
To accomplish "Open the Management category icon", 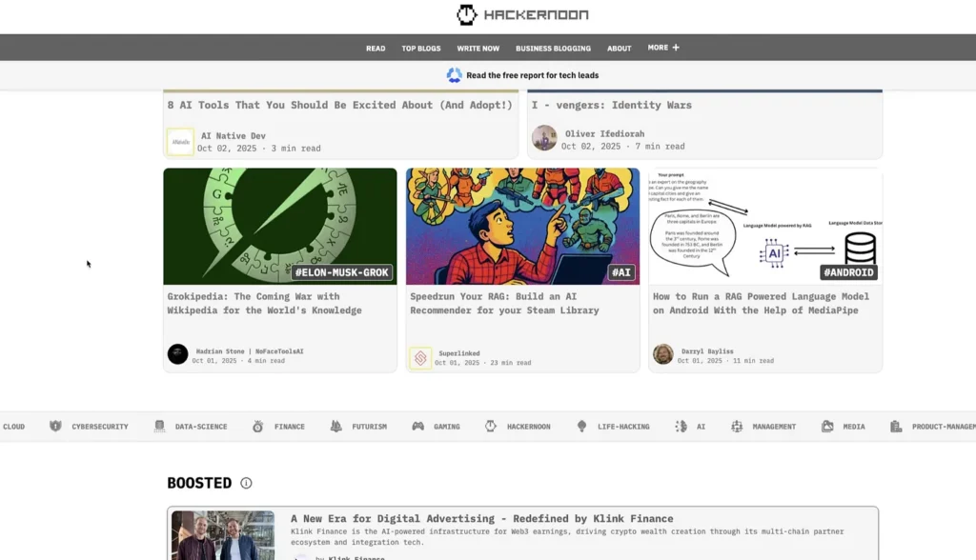I will click(x=737, y=427).
